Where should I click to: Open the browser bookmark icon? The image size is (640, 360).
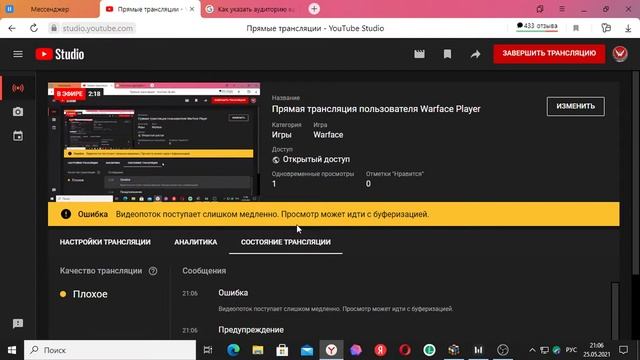[x=576, y=28]
